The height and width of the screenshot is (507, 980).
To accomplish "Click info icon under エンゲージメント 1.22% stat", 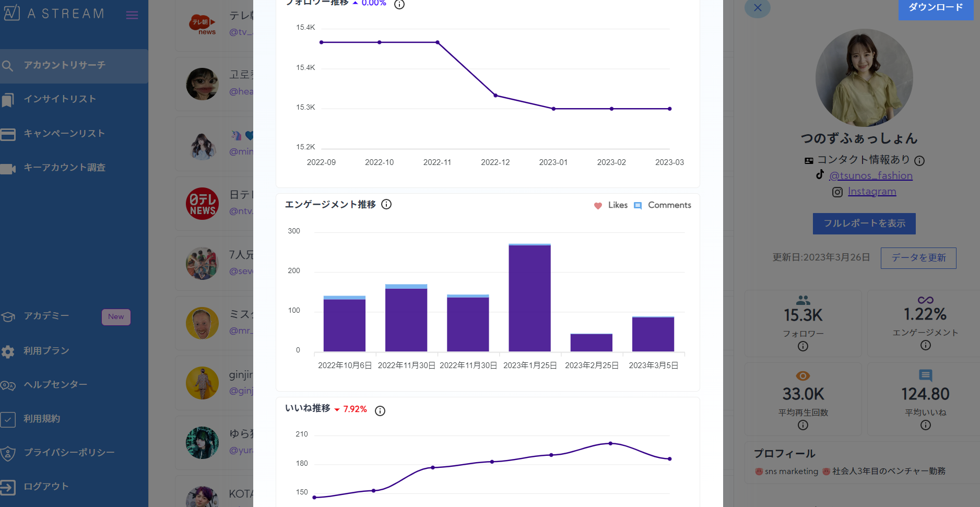I will (926, 345).
